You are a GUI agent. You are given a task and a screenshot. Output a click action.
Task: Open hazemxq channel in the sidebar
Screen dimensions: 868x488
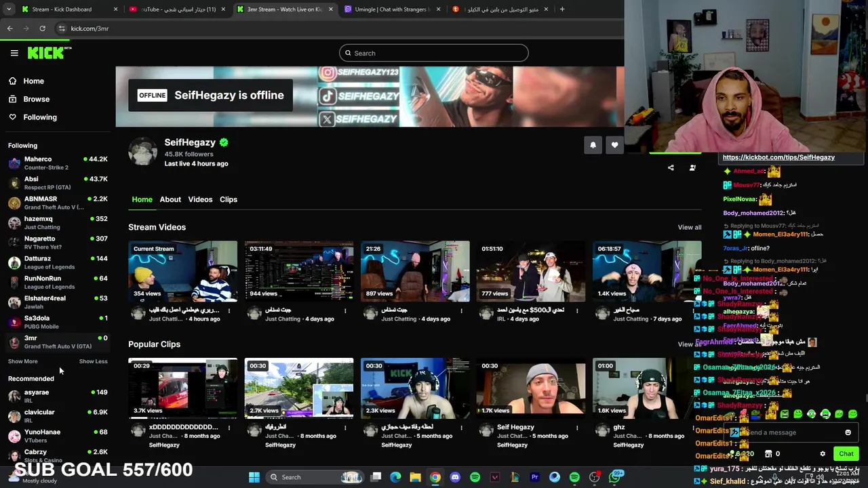point(58,222)
